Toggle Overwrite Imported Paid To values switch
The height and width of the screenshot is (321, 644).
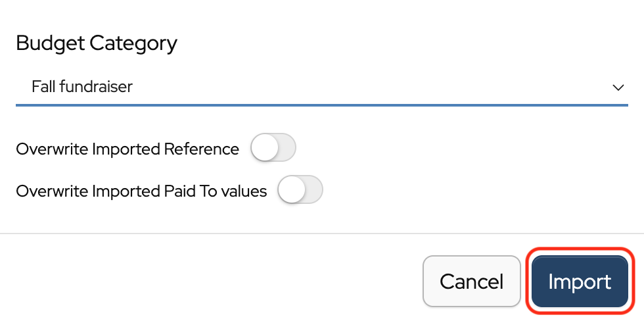pos(300,191)
